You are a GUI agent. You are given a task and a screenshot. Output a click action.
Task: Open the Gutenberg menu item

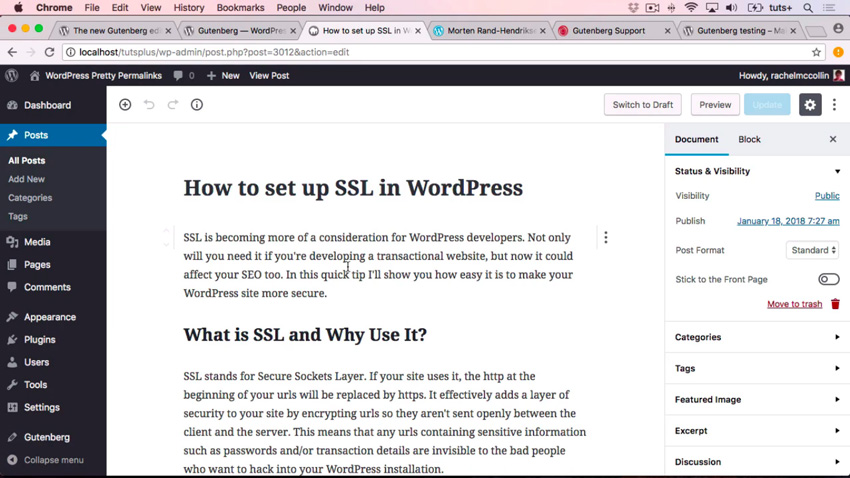tap(53, 437)
